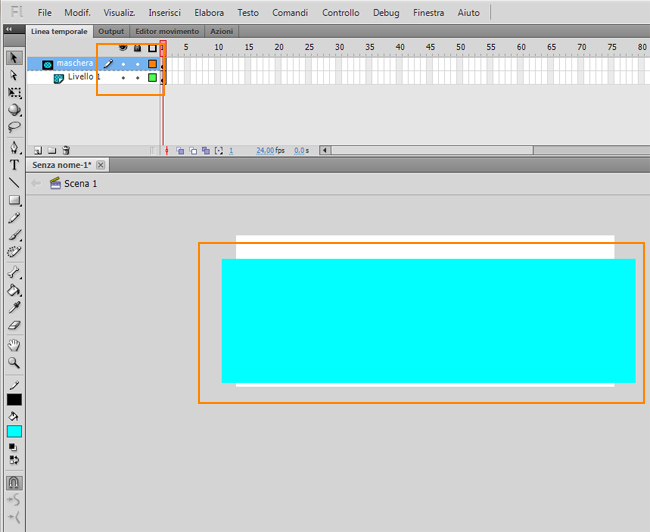Select the Senza nome-1* document tab
This screenshot has height=532, width=650.
62,165
